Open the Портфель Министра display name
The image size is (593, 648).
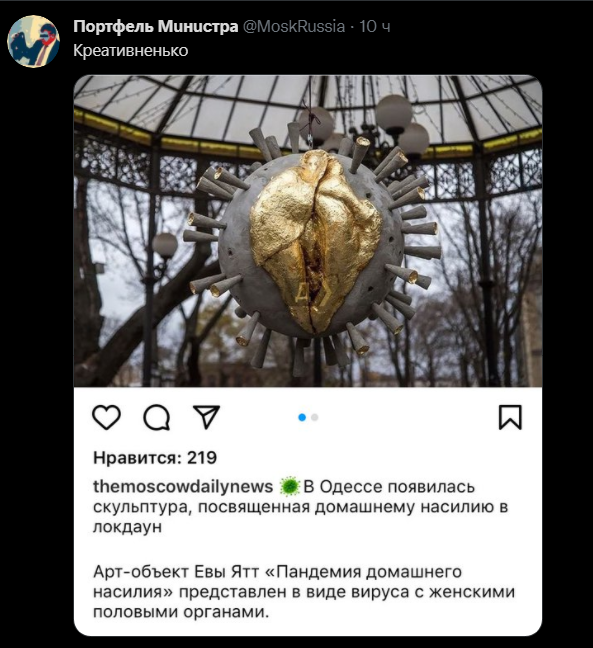[x=156, y=26]
